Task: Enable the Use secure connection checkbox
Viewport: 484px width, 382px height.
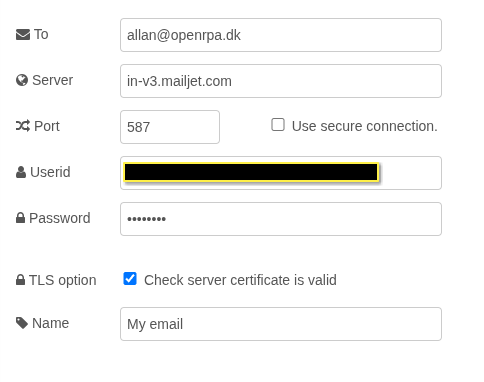Action: 278,125
